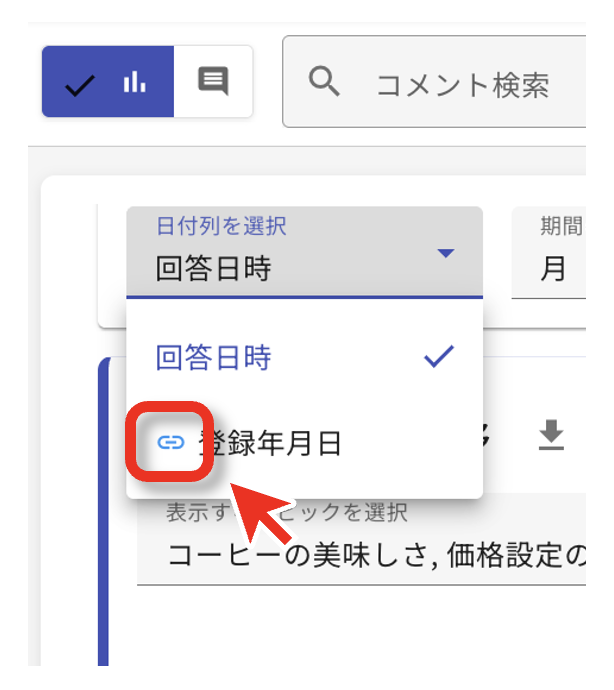614x690 pixels.
Task: Open the topic selection dropdown コーヒーの美味しさ
Action: (361, 540)
